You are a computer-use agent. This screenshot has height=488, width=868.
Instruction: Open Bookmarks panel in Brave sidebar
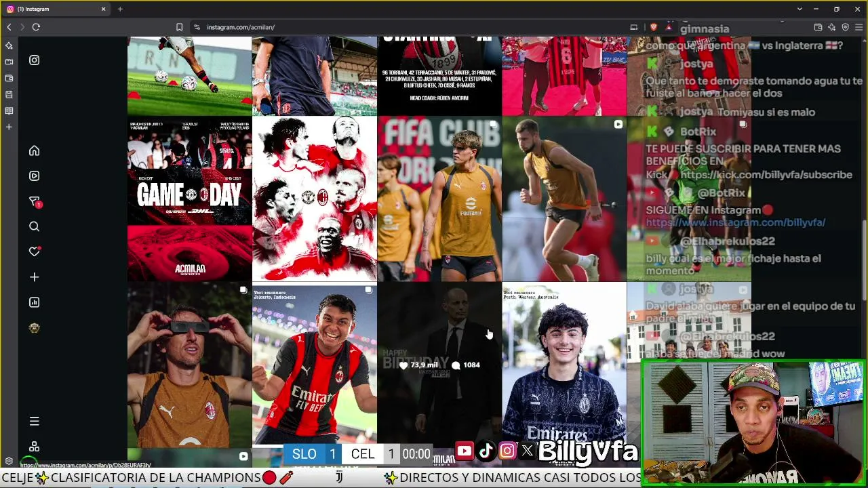[9, 94]
